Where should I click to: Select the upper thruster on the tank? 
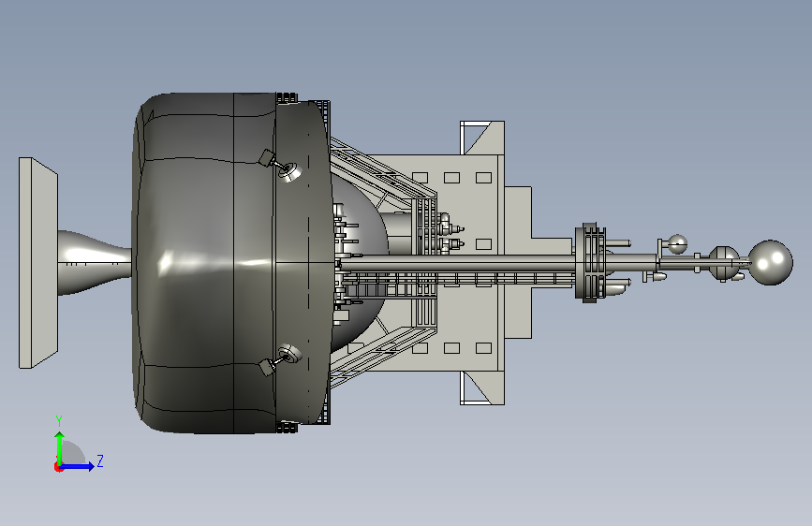tap(281, 166)
